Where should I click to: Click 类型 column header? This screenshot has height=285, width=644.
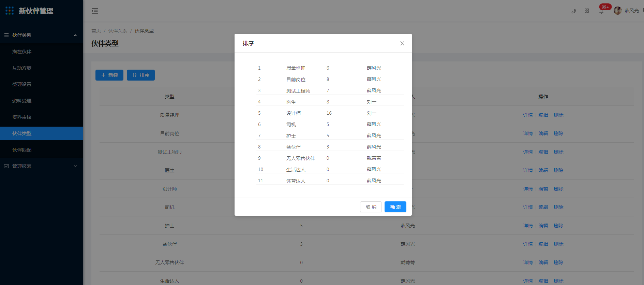(x=169, y=97)
